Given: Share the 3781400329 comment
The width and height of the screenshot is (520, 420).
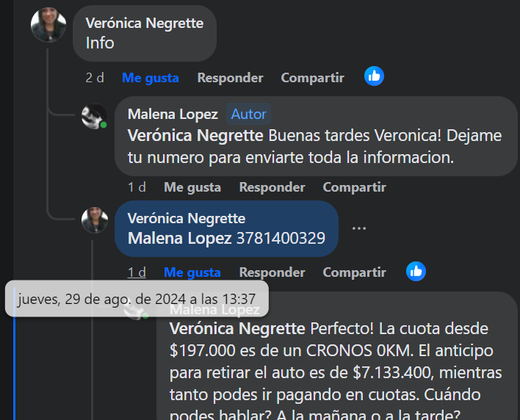Looking at the screenshot, I should [x=354, y=272].
